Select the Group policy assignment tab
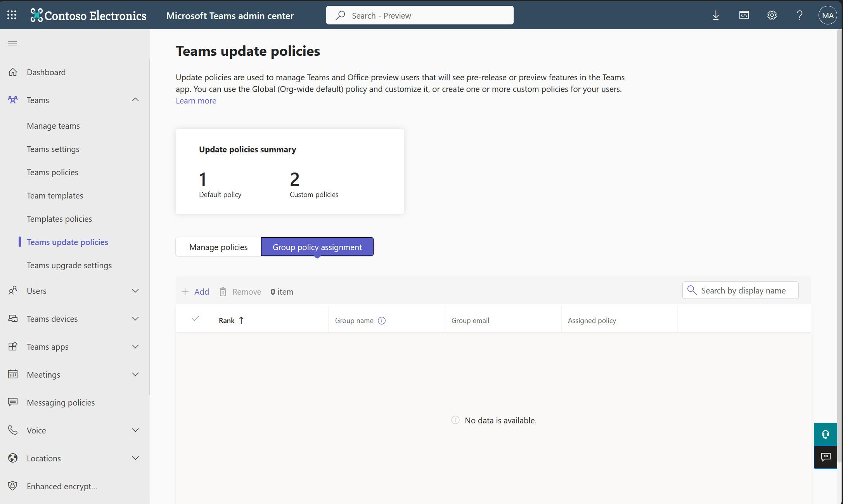This screenshot has height=504, width=843. pyautogui.click(x=317, y=247)
